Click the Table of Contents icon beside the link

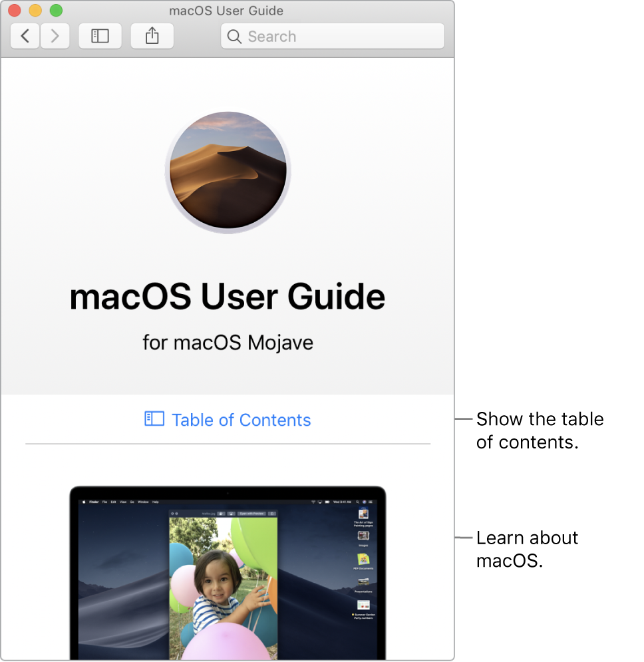point(154,420)
